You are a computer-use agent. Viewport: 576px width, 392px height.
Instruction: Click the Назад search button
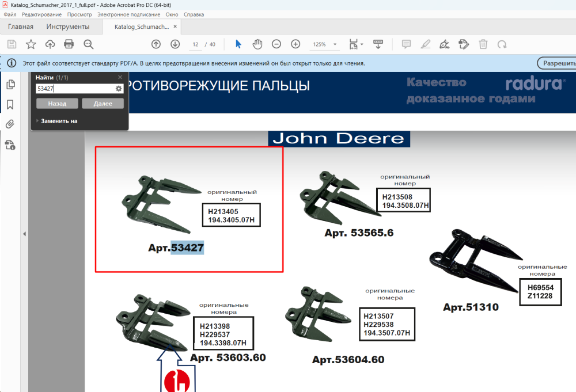(57, 104)
